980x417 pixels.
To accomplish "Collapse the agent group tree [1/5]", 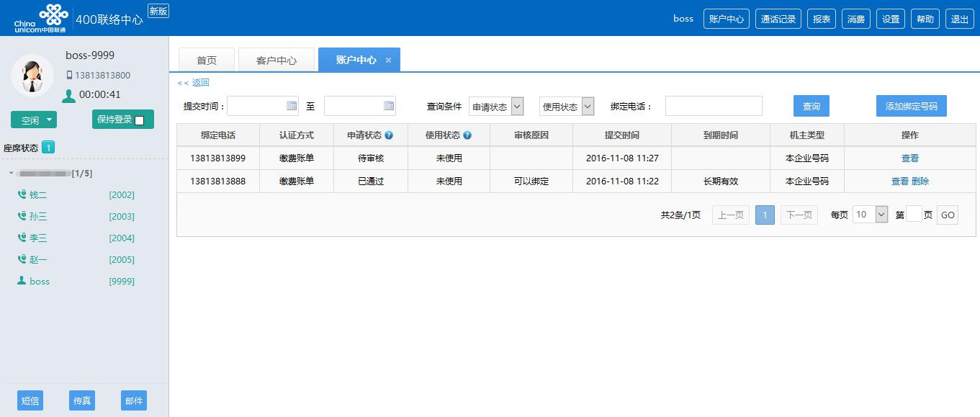I will [x=11, y=174].
